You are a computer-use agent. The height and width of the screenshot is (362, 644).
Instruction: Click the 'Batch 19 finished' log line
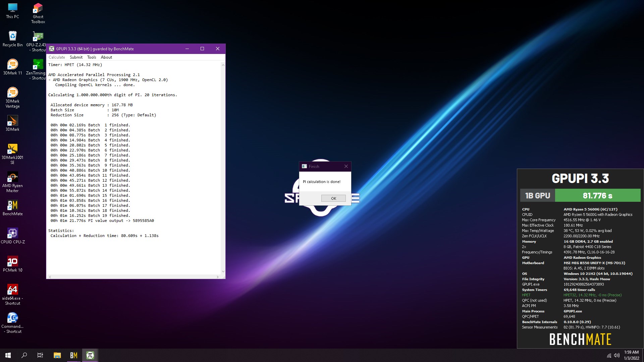coord(90,216)
